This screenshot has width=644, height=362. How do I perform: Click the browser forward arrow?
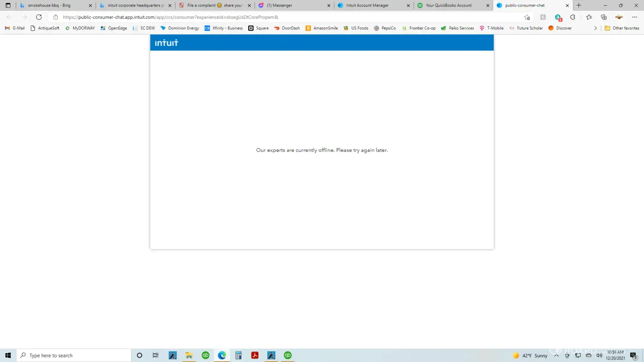(24, 17)
